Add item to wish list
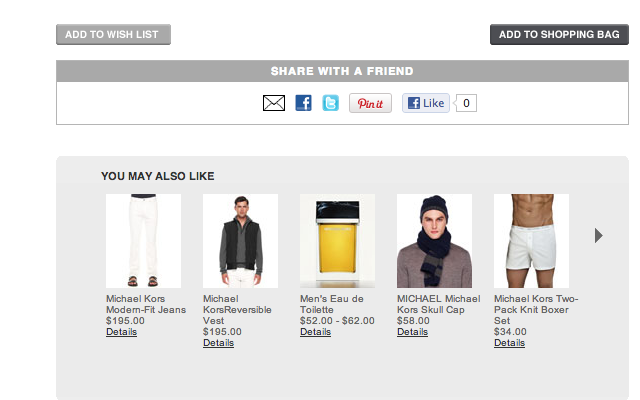Screen dimensions: 640x400 click(113, 35)
